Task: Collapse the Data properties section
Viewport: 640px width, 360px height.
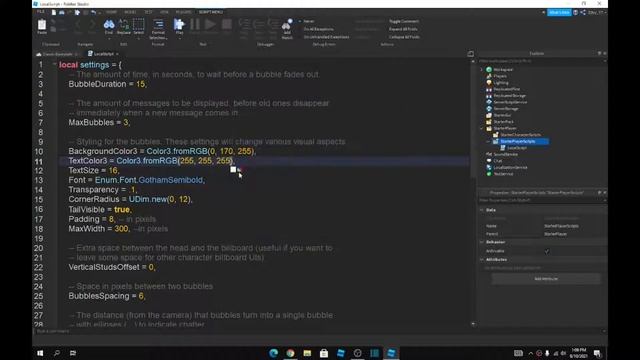Action: (x=482, y=210)
